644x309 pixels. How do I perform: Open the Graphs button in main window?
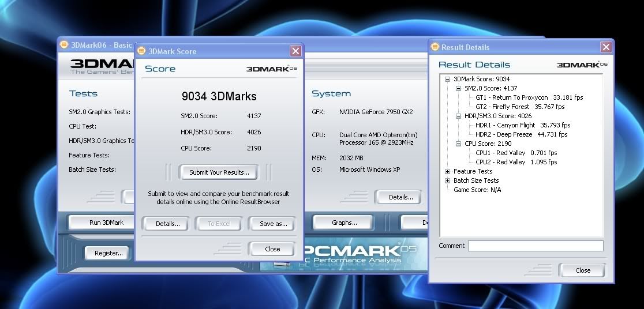point(344,223)
